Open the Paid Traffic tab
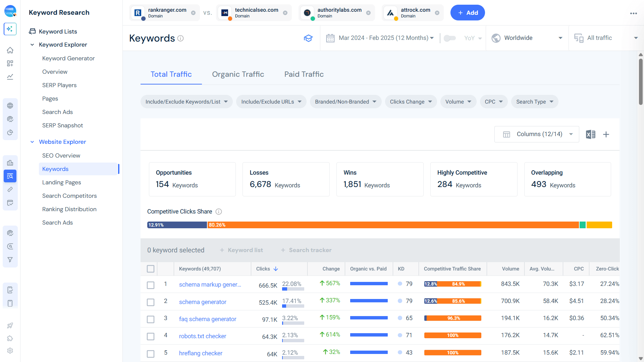The image size is (644, 362). point(304,74)
